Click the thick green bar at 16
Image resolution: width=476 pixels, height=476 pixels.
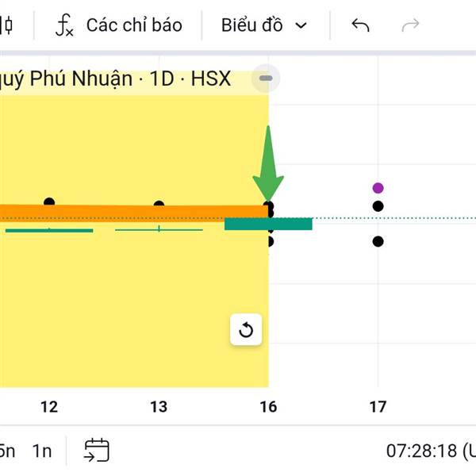[268, 225]
